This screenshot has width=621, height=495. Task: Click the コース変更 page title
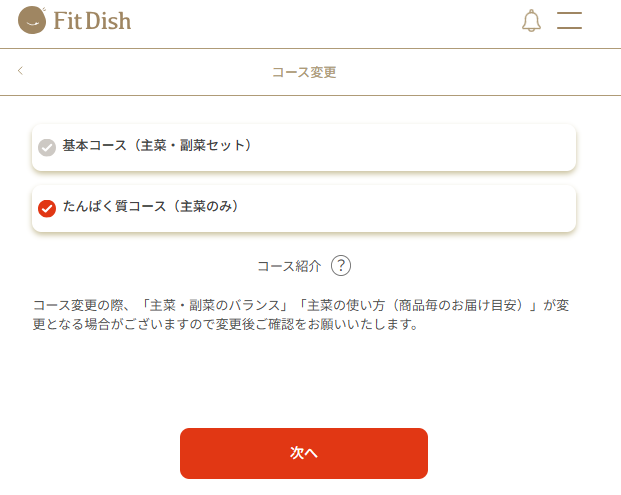click(x=304, y=72)
